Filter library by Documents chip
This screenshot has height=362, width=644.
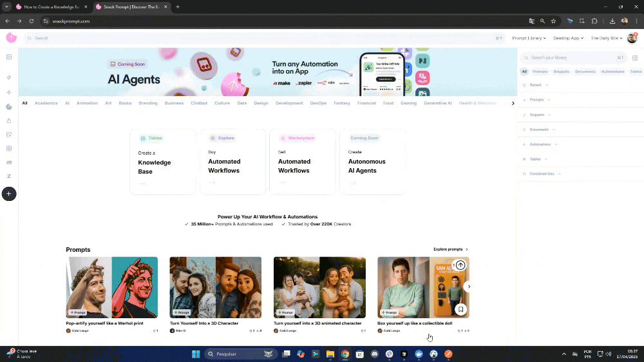pyautogui.click(x=585, y=71)
